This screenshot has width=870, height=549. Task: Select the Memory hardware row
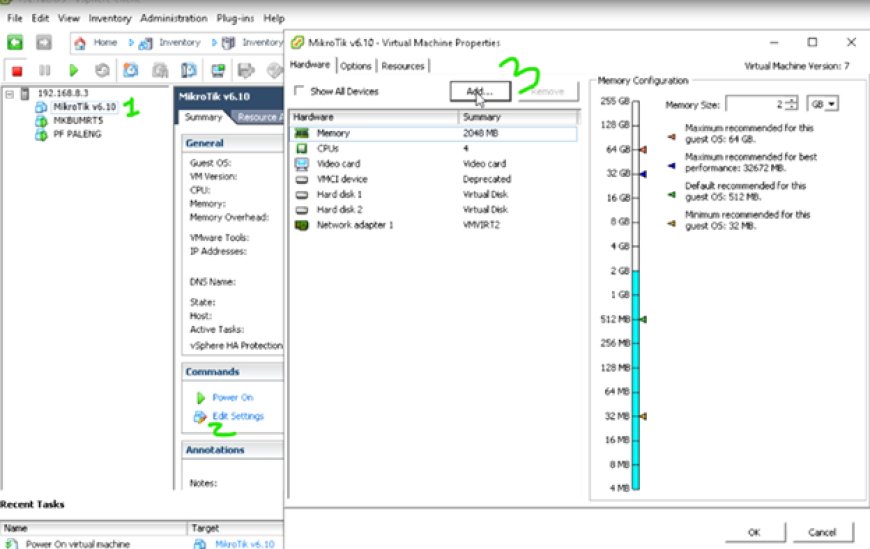434,133
